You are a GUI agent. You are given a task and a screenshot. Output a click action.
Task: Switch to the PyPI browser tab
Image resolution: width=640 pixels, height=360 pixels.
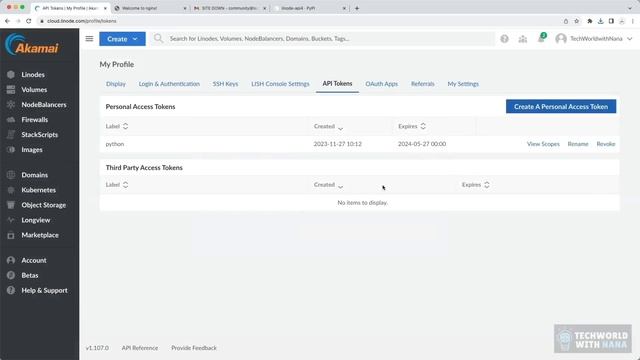pyautogui.click(x=309, y=8)
